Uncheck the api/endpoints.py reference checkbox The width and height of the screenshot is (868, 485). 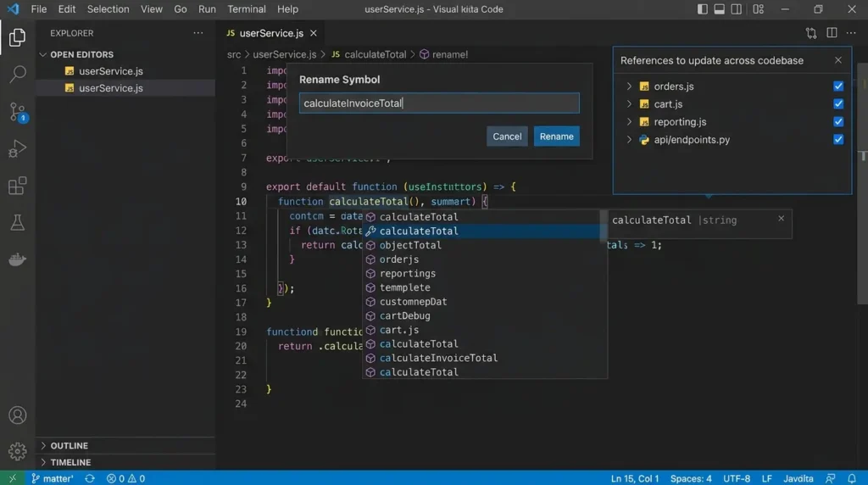tap(838, 139)
